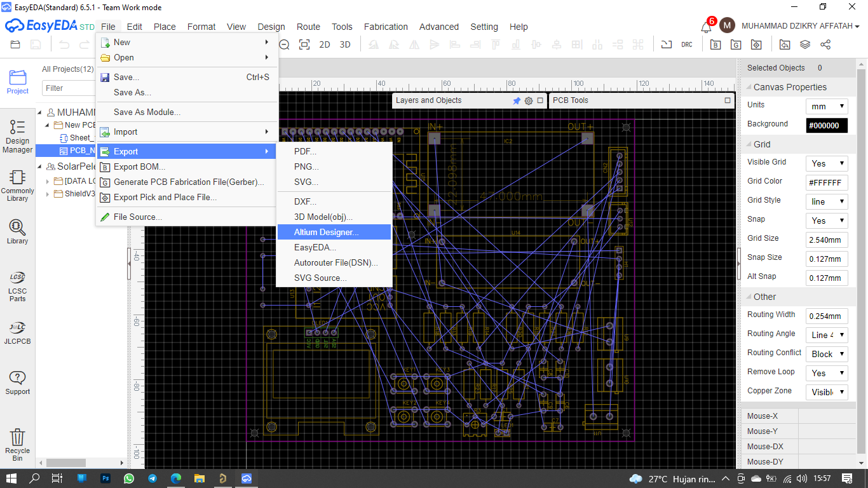The width and height of the screenshot is (868, 488).
Task: Open Photoshop from the taskbar
Action: pyautogui.click(x=105, y=478)
